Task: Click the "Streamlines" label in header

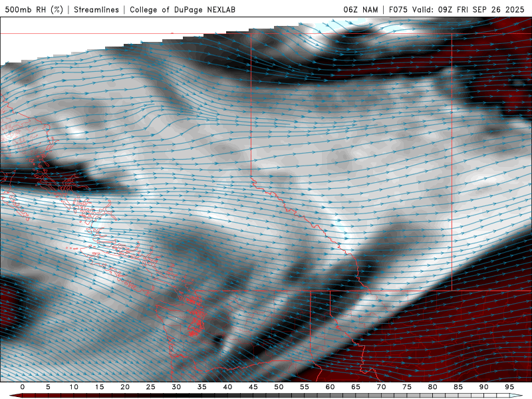Action: (x=96, y=9)
